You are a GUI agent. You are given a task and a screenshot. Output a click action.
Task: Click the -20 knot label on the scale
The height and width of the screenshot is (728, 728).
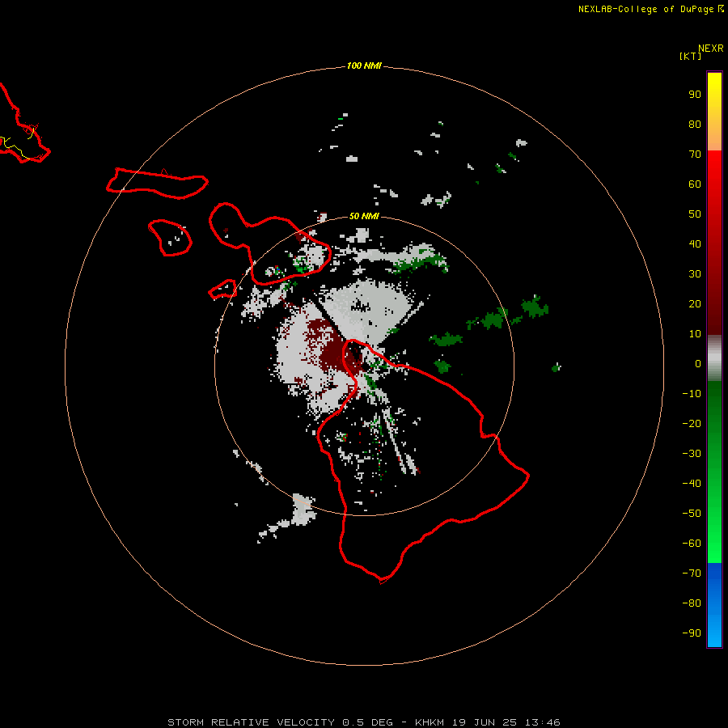tap(692, 423)
